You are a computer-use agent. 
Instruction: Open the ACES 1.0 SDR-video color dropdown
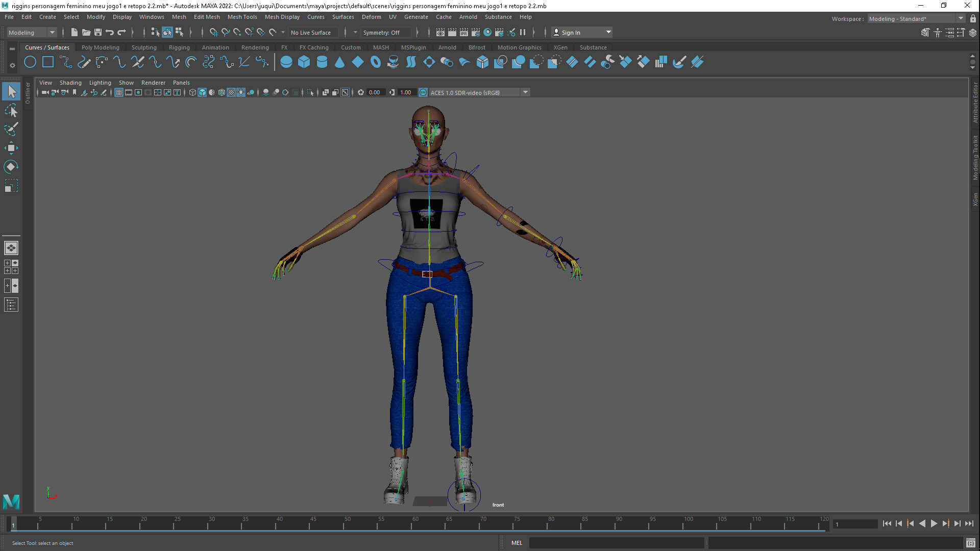(525, 92)
